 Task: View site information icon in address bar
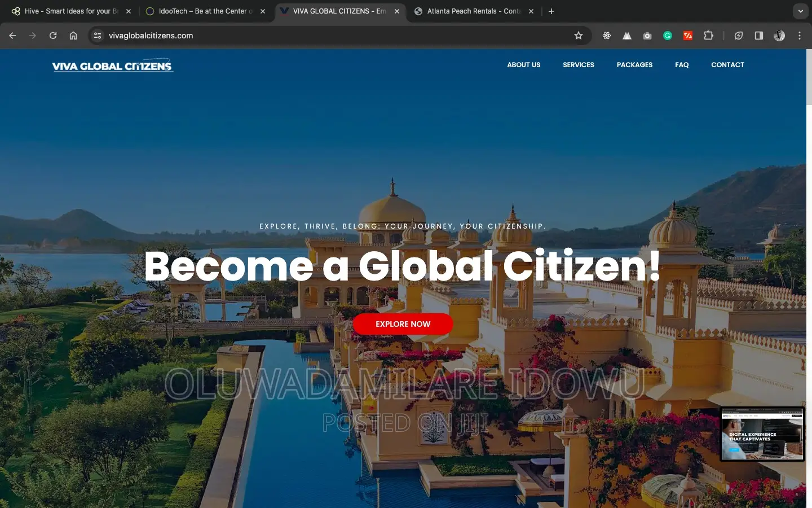coord(98,36)
